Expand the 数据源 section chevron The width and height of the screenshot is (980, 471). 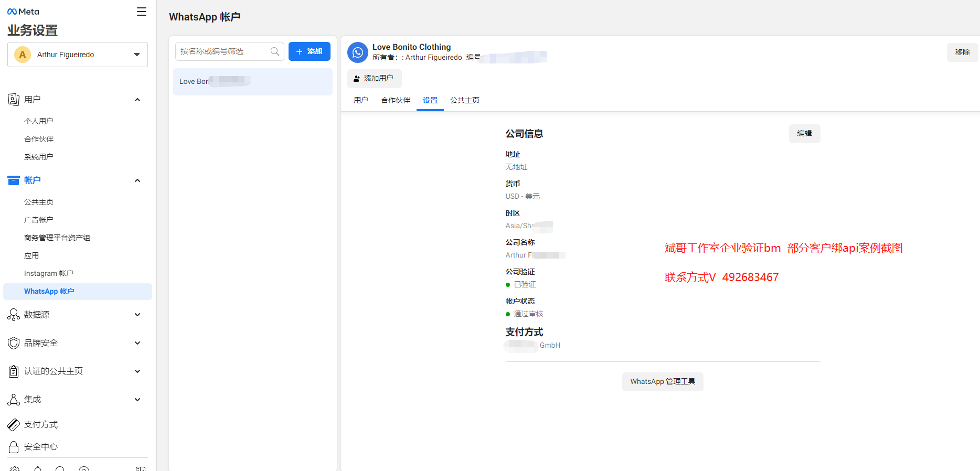pos(137,315)
